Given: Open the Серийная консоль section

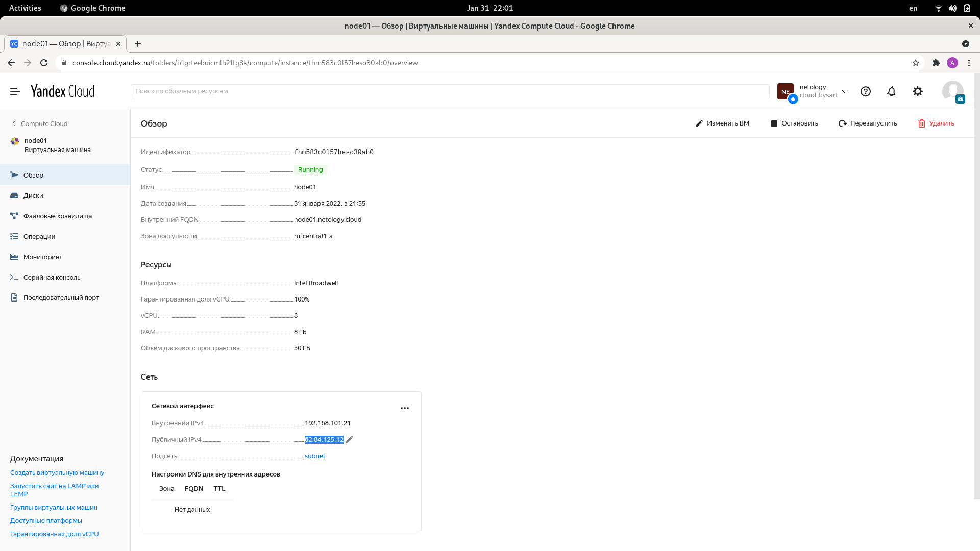Looking at the screenshot, I should [x=52, y=277].
